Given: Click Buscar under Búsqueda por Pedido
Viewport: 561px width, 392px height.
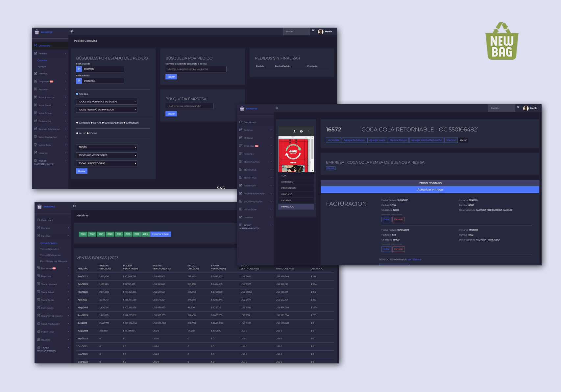Looking at the screenshot, I should coord(171,77).
